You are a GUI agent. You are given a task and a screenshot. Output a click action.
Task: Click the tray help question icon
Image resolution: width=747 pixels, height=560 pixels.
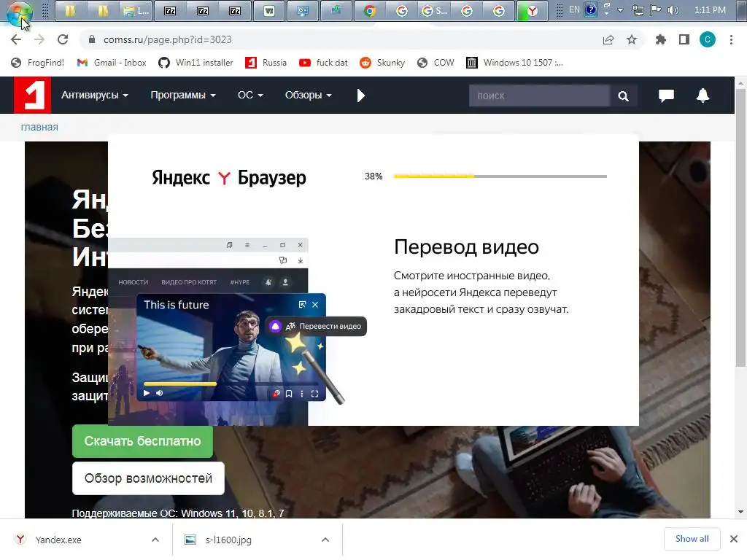(x=591, y=10)
